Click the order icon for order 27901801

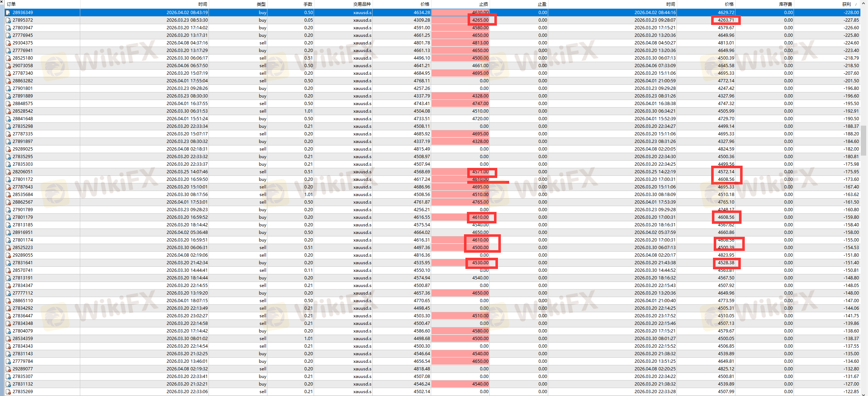[x=8, y=88]
